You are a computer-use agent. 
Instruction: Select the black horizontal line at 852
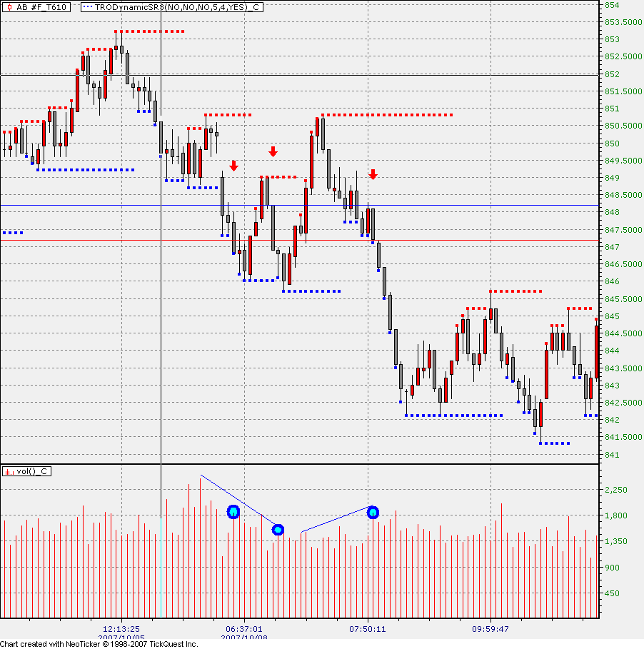tap(300, 75)
